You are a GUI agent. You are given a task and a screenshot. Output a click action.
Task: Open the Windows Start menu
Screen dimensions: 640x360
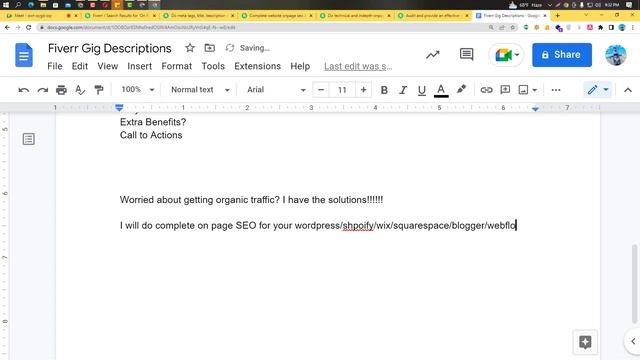tap(6, 5)
